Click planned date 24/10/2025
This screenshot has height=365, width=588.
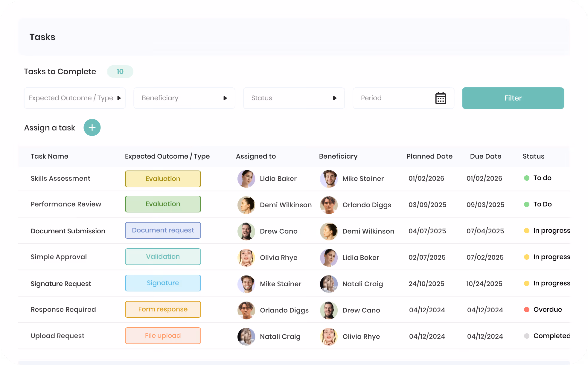click(426, 284)
